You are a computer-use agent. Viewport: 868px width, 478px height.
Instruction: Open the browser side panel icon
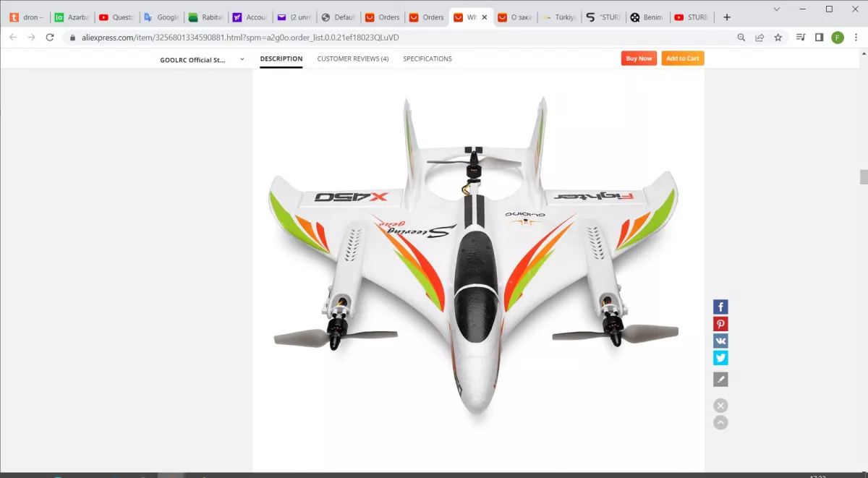[x=819, y=38]
